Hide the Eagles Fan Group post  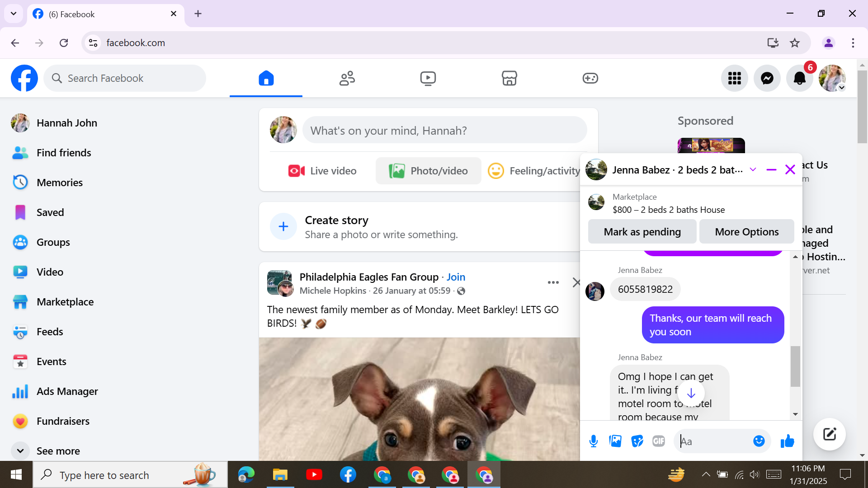pyautogui.click(x=576, y=282)
